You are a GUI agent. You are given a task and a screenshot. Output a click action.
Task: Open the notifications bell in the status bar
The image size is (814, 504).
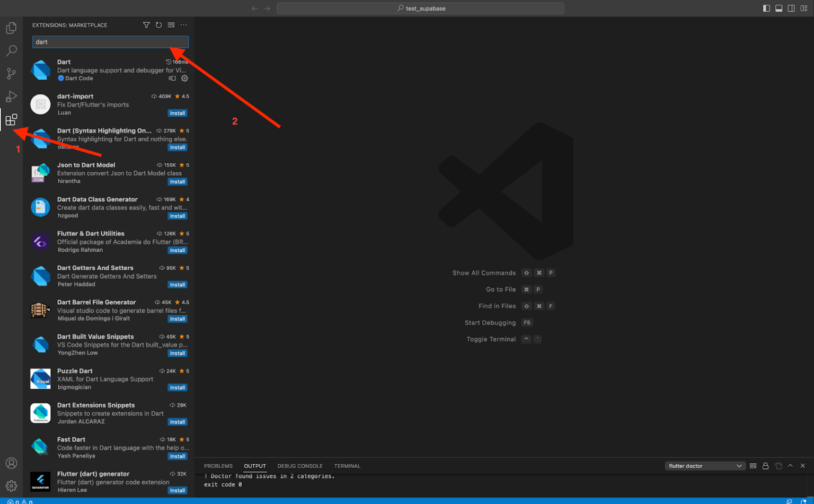pyautogui.click(x=803, y=501)
